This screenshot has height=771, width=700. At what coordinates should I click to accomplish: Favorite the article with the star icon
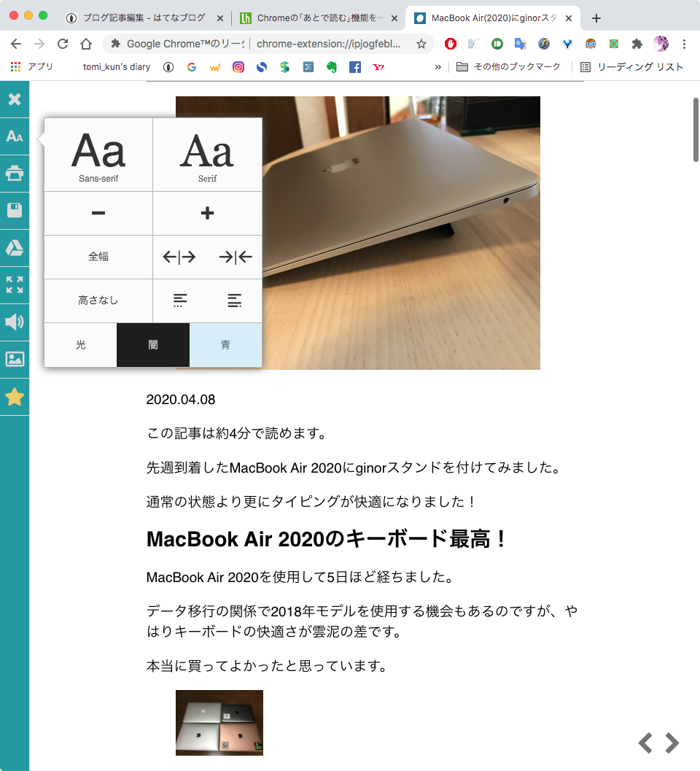15,397
